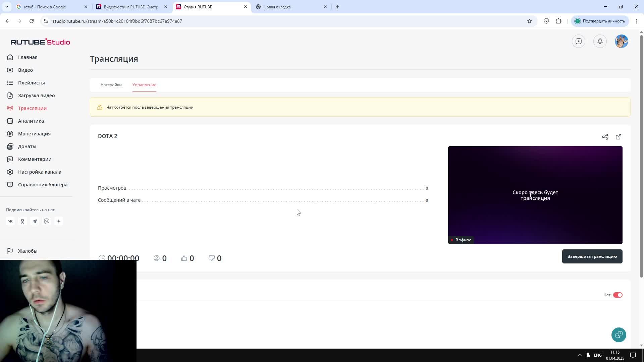Click the Odnoklassniki social icon
The width and height of the screenshot is (644, 362).
point(22,221)
